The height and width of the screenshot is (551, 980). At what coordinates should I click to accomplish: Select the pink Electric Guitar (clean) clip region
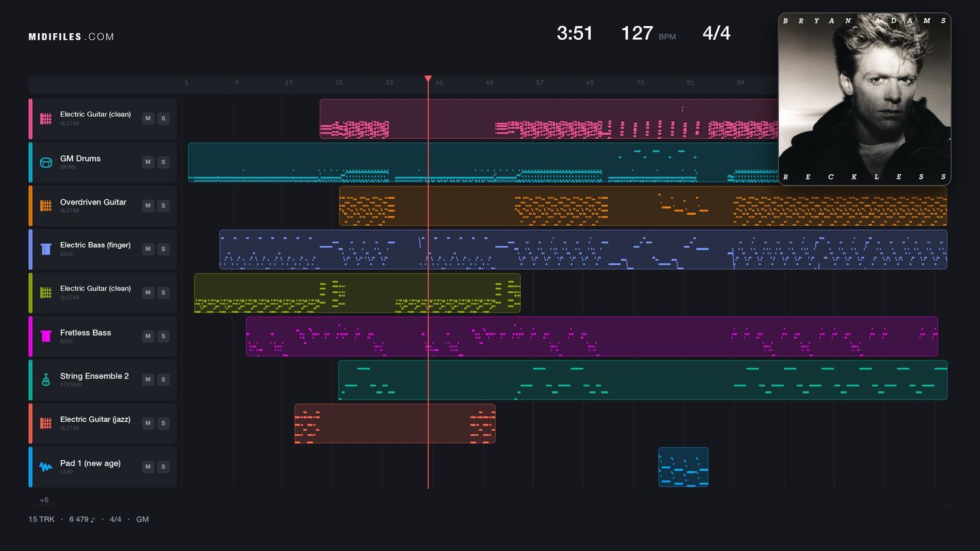coord(549,119)
